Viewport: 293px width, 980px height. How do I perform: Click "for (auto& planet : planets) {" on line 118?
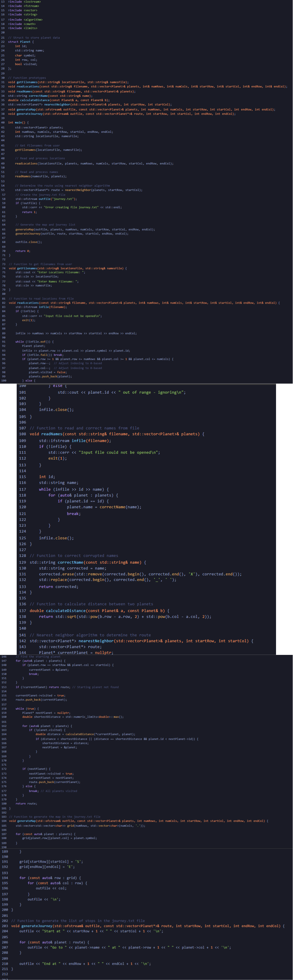point(83,495)
